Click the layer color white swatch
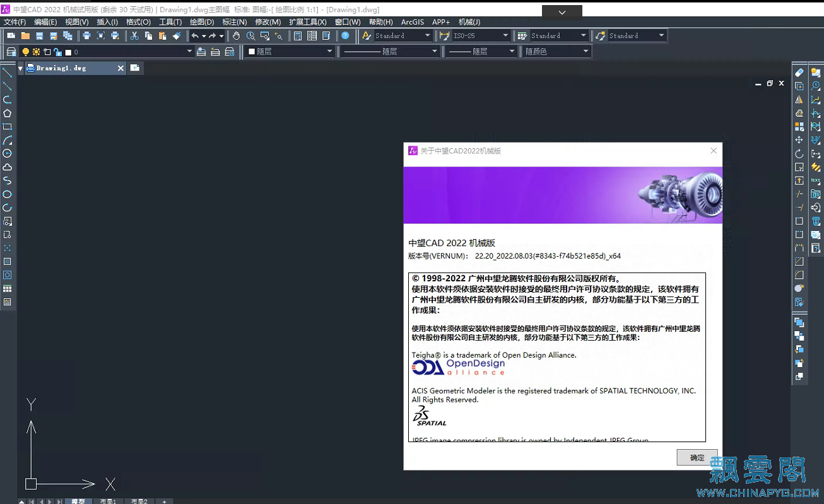Screen dimensions: 824x504 68,52
